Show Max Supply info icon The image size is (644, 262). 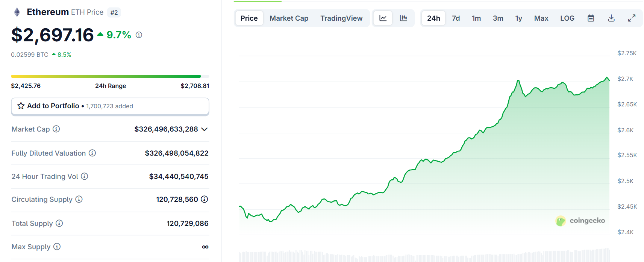pos(57,247)
